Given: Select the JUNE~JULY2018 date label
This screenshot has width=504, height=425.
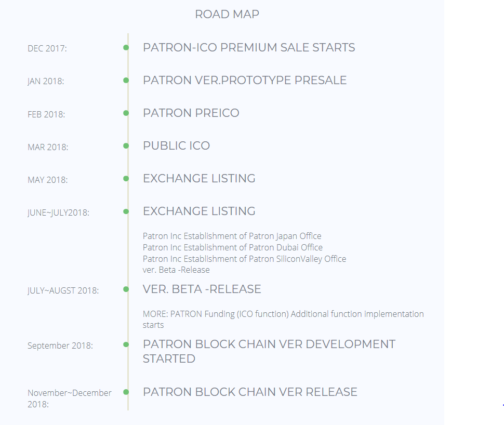Looking at the screenshot, I should pyautogui.click(x=58, y=213).
